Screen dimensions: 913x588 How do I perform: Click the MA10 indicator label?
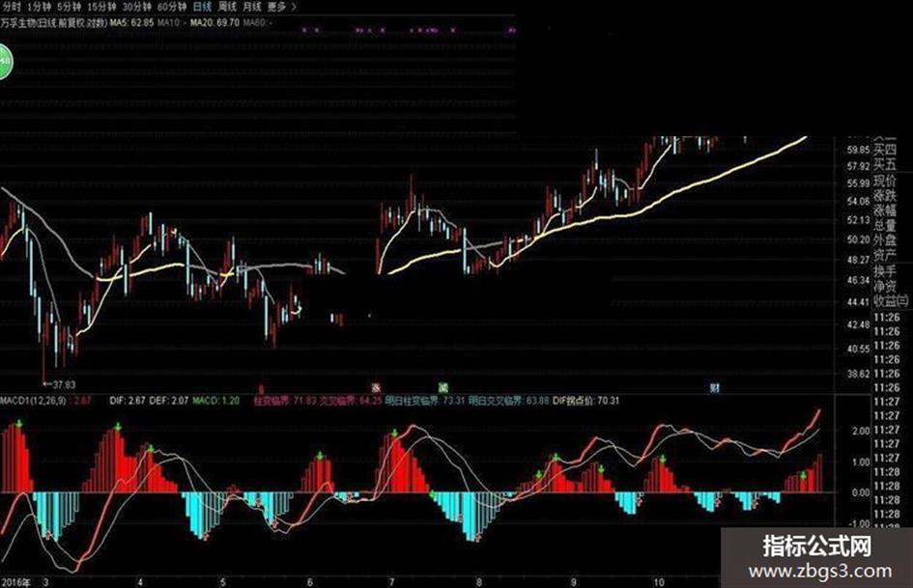point(171,23)
